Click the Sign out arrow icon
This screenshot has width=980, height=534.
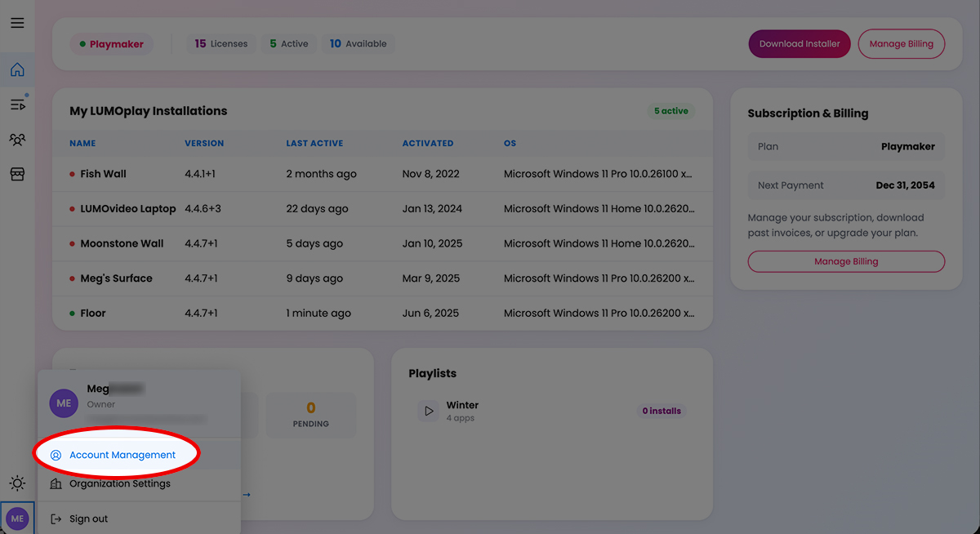tap(56, 518)
